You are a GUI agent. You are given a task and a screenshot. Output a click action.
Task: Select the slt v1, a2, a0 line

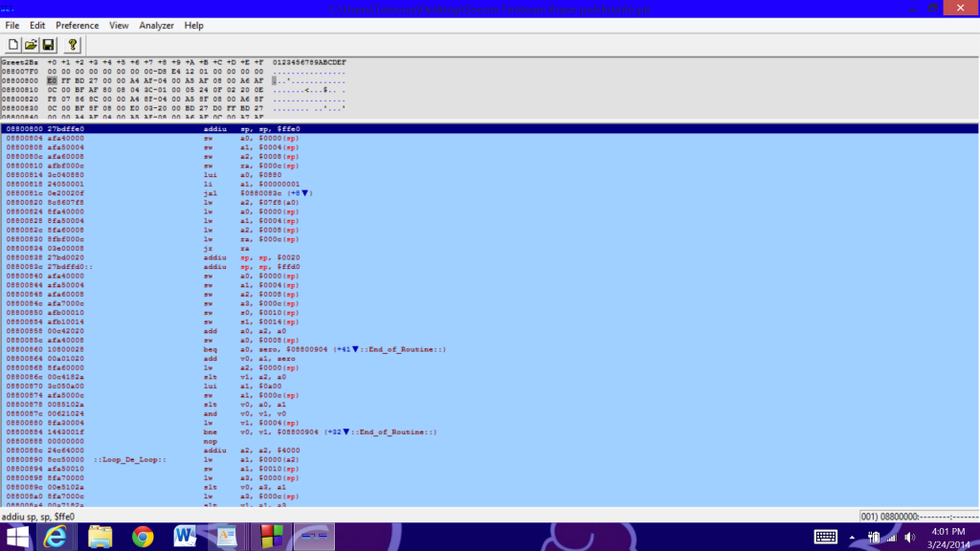[x=489, y=377]
